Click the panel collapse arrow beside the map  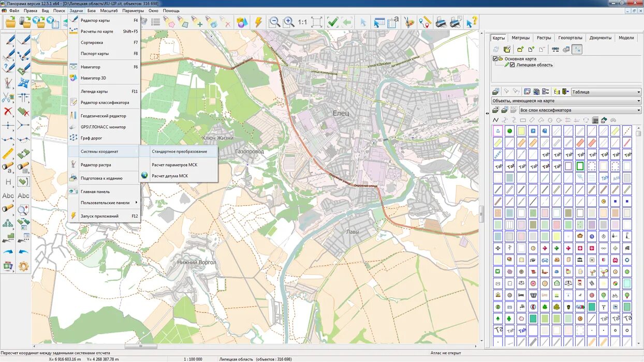tap(487, 113)
